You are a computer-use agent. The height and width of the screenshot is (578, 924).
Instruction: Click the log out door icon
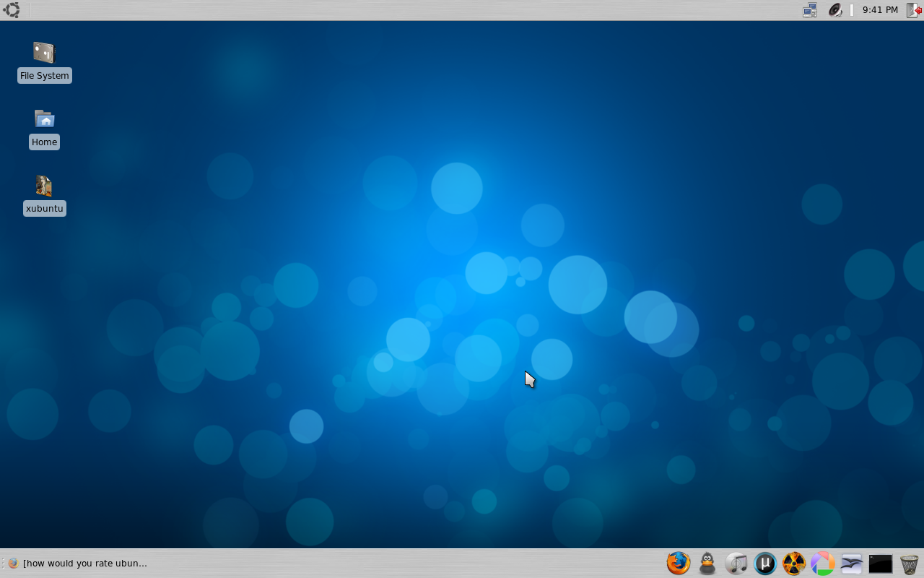[913, 10]
